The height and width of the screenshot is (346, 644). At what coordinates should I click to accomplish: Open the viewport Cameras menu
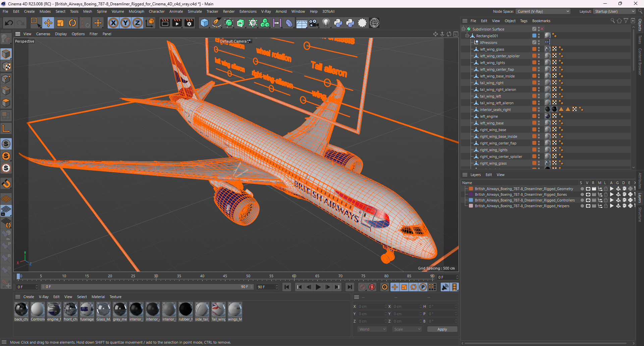click(x=43, y=34)
